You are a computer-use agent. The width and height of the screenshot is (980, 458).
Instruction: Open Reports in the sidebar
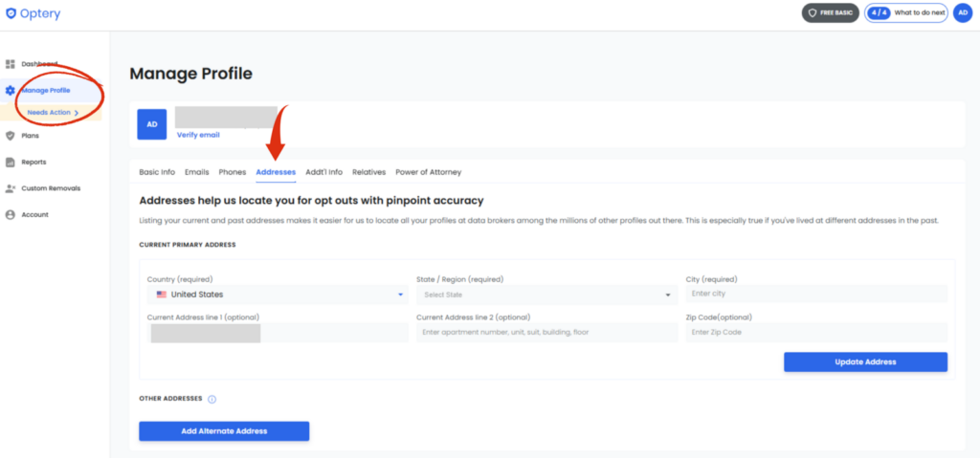(33, 162)
